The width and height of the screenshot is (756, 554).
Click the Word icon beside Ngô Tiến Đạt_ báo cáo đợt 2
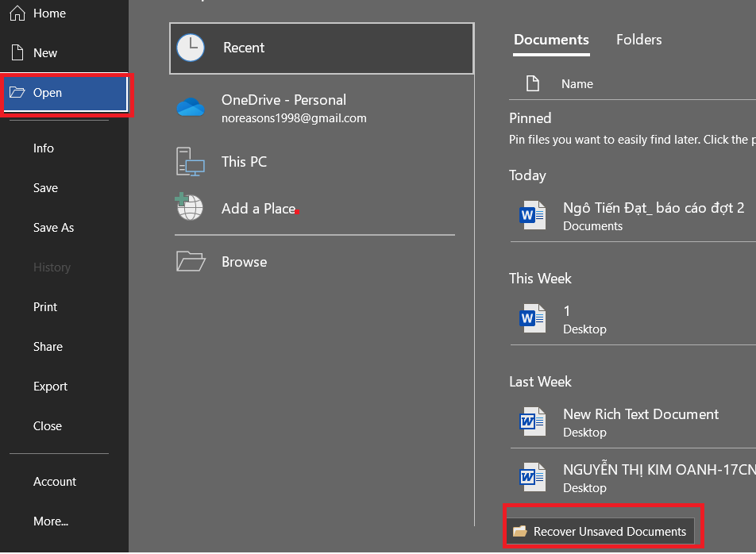click(x=531, y=215)
